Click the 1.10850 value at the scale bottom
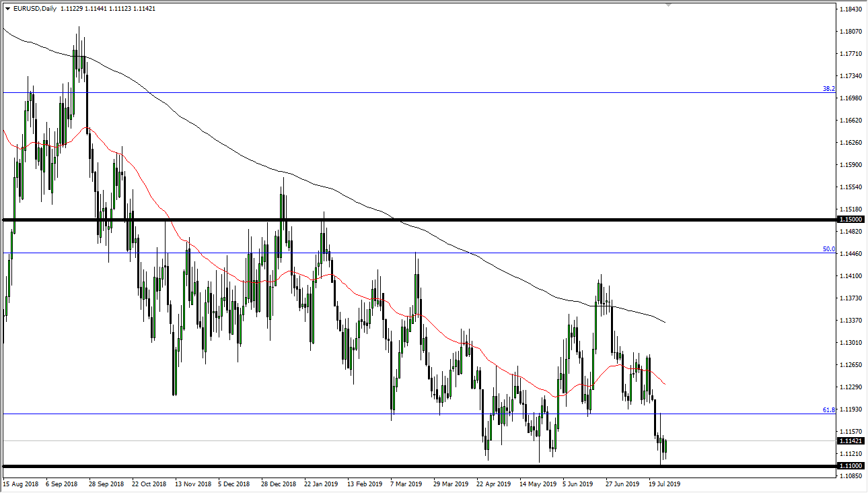The height and width of the screenshot is (493, 868). pyautogui.click(x=850, y=475)
